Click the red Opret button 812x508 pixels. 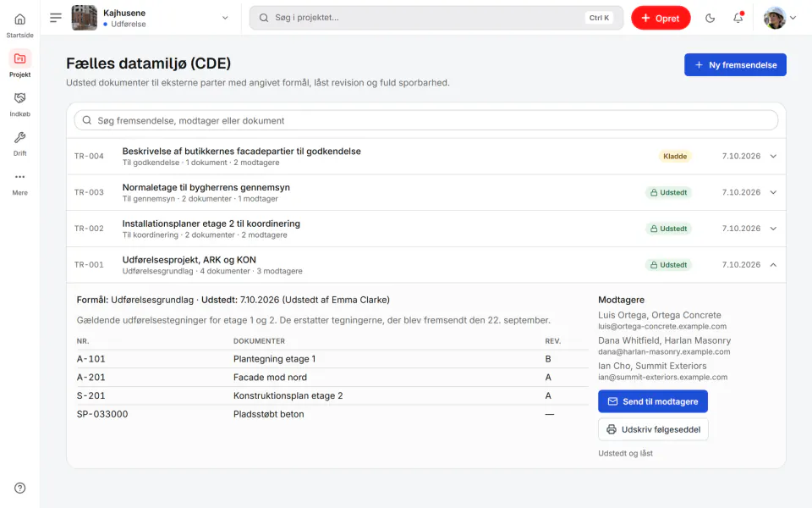pos(661,18)
